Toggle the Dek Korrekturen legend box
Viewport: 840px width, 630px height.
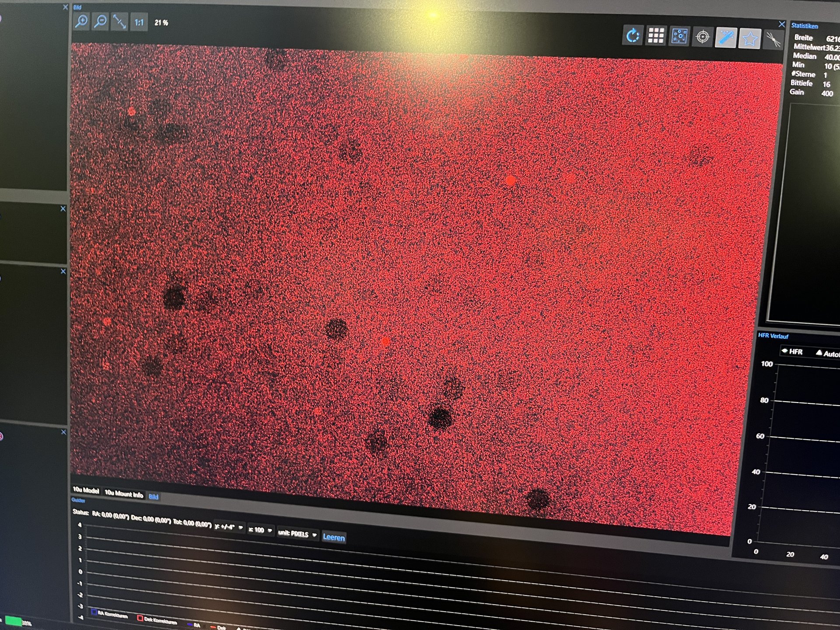(140, 618)
